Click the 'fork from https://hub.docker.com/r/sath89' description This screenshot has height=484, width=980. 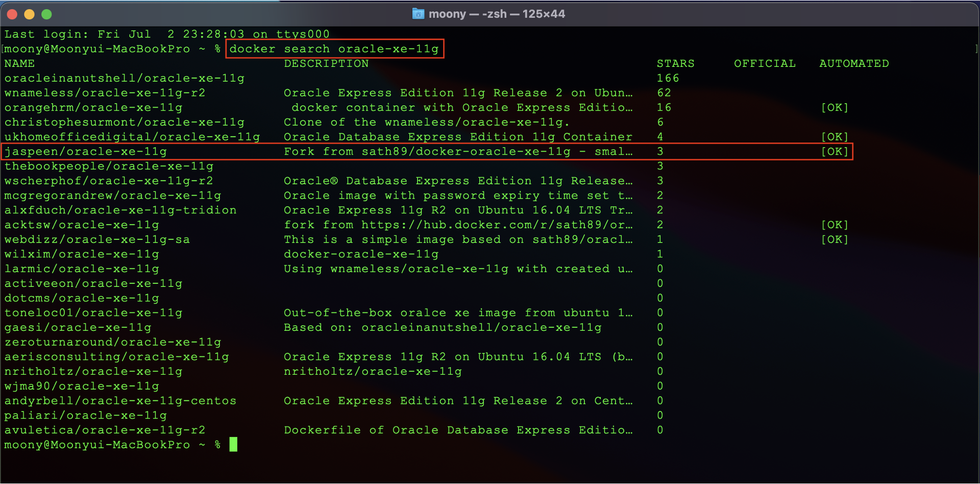(458, 225)
